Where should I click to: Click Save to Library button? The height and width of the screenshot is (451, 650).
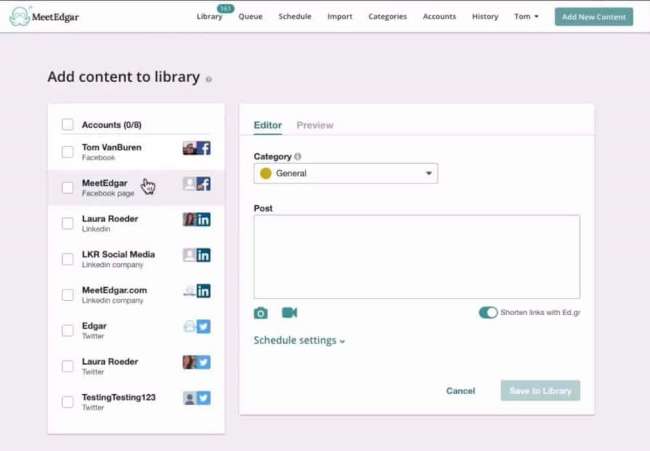click(x=540, y=390)
